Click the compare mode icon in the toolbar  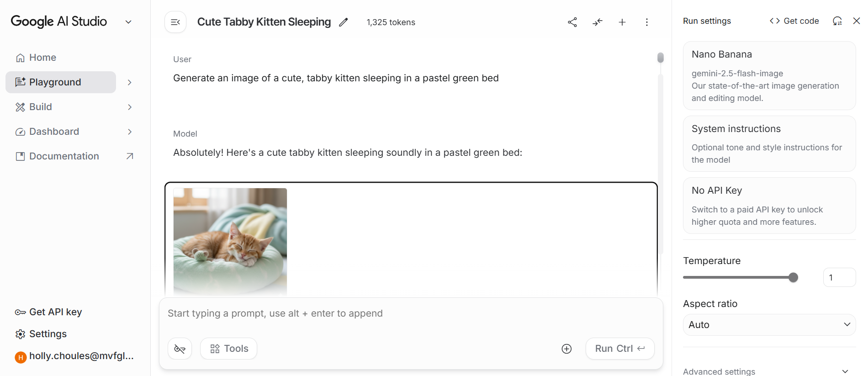point(597,21)
